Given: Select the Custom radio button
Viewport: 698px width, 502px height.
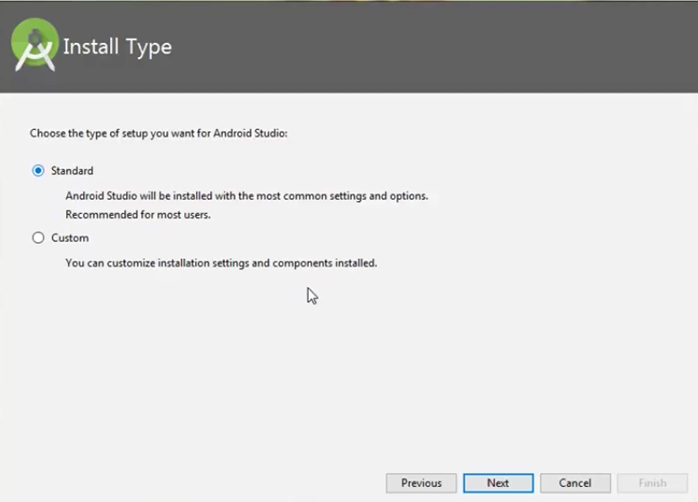Looking at the screenshot, I should [x=38, y=238].
